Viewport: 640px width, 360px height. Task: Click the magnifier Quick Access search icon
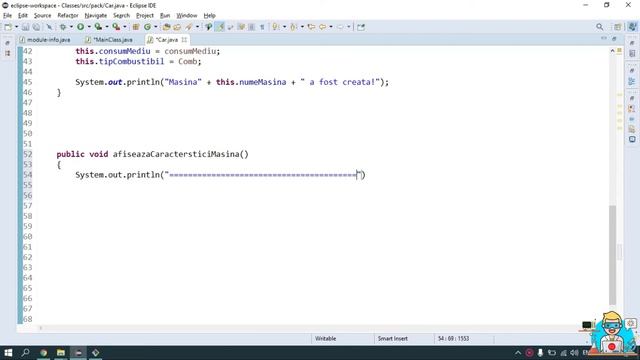click(x=599, y=27)
